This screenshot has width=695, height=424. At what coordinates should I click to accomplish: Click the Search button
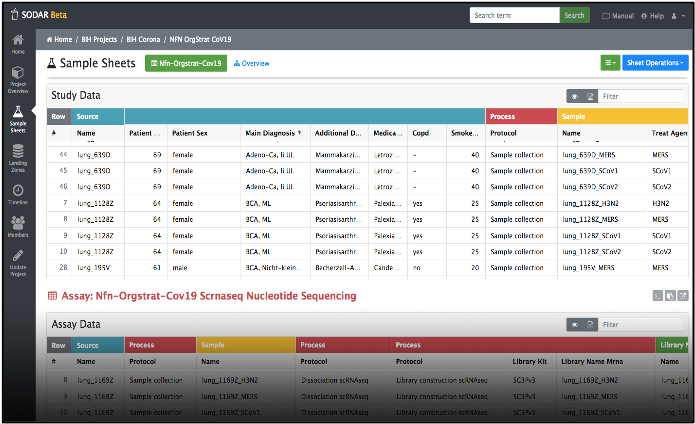[574, 15]
